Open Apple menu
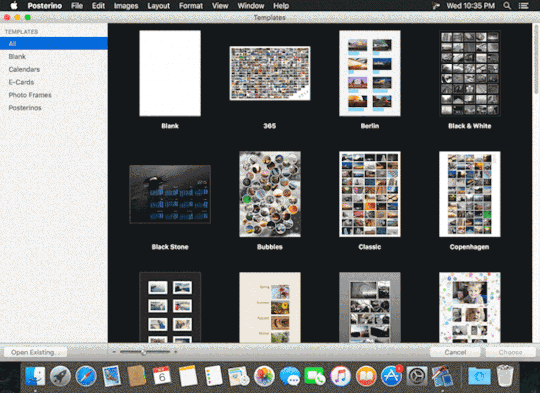This screenshot has height=393, width=540. (x=14, y=6)
